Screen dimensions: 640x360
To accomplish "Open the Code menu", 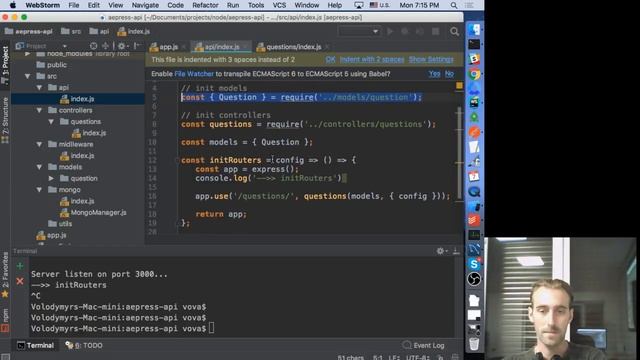I will point(176,5).
